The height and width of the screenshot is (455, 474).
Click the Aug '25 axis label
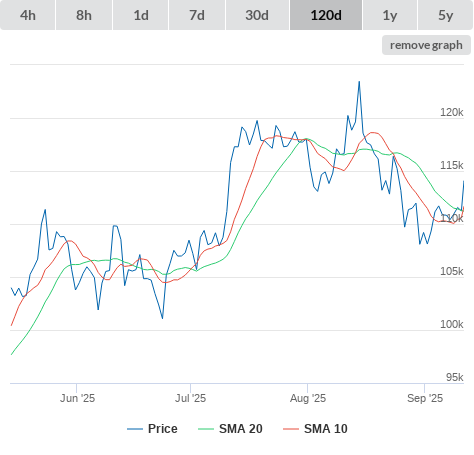[308, 398]
